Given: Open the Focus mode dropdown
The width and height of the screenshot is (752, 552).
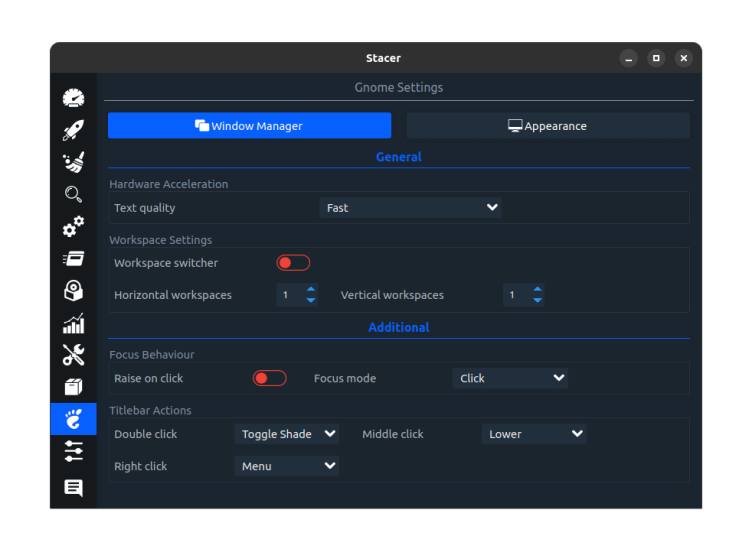Looking at the screenshot, I should (510, 378).
